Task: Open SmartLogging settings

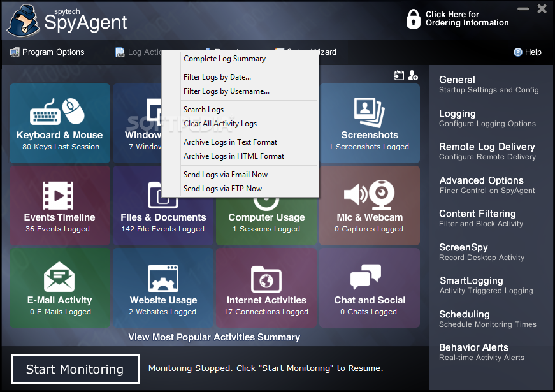Action: click(x=486, y=285)
